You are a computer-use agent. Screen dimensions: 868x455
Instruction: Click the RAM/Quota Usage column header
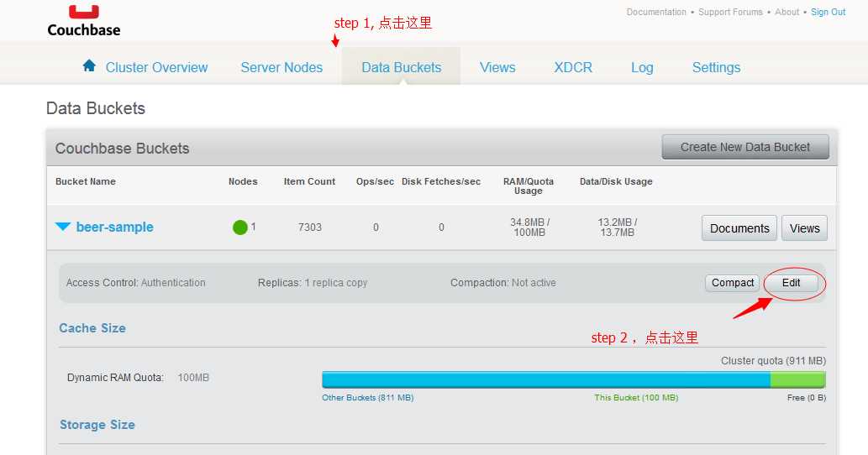[x=528, y=186]
